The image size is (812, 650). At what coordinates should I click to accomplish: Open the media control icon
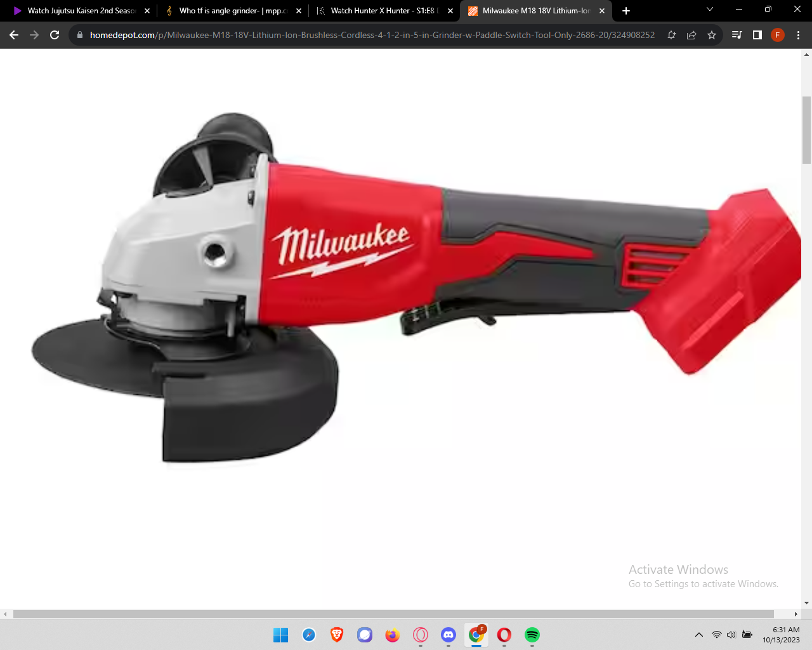(x=737, y=35)
